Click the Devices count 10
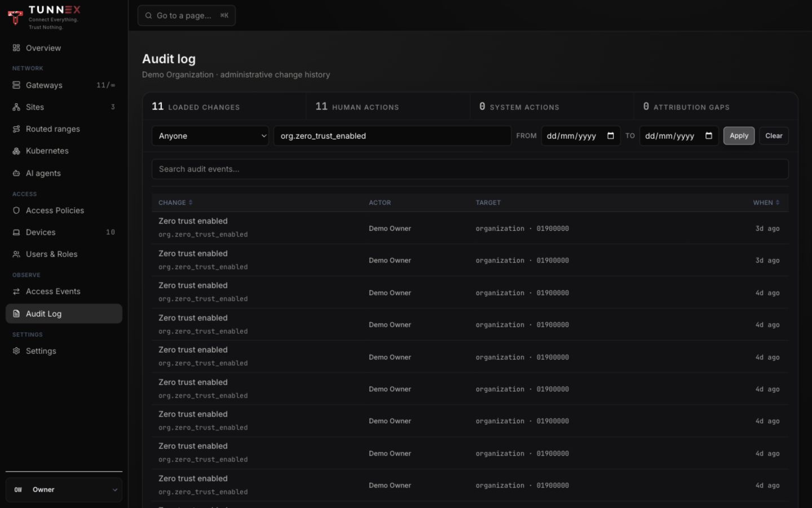The width and height of the screenshot is (812, 508). pyautogui.click(x=111, y=233)
